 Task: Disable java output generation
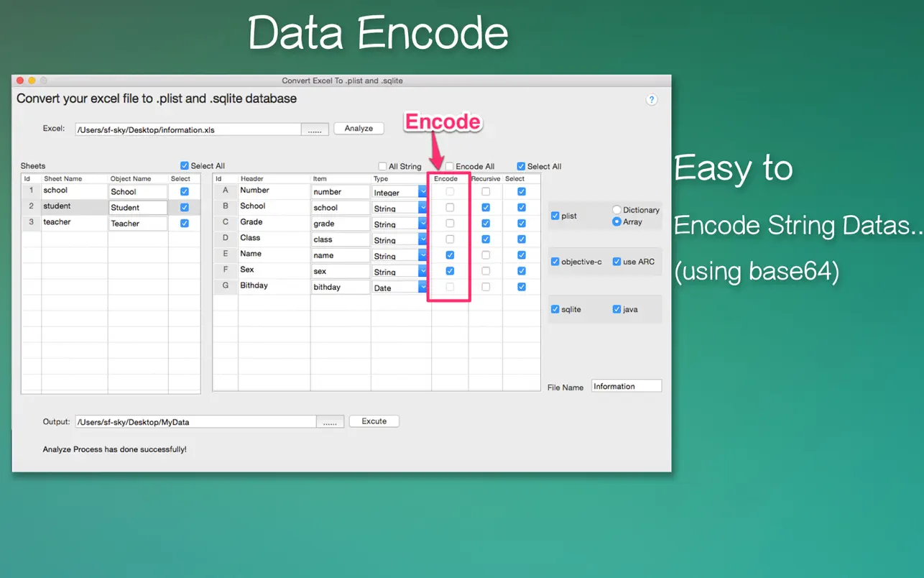coord(616,309)
